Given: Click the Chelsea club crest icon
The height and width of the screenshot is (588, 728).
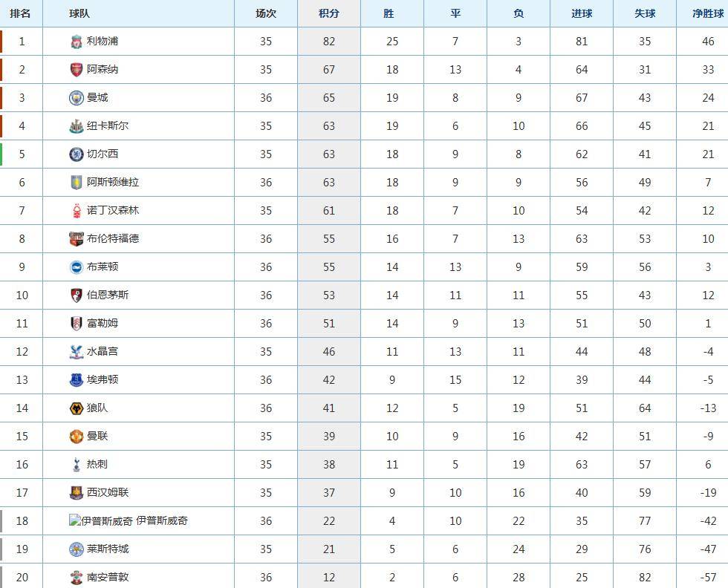Looking at the screenshot, I should coord(76,154).
